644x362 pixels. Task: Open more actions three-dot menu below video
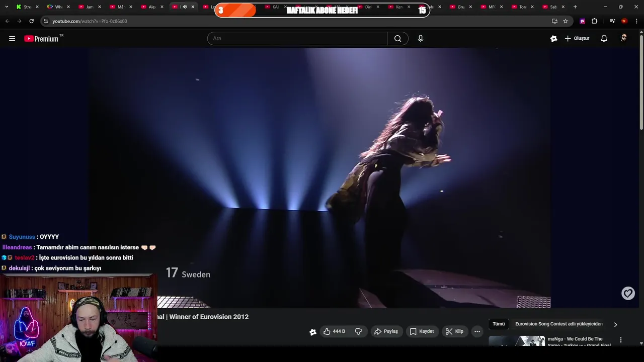[477, 331]
